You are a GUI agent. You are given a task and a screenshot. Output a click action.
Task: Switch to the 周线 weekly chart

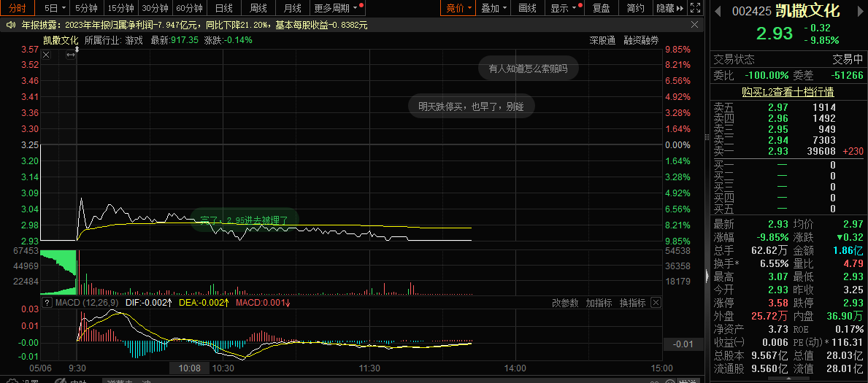click(258, 8)
